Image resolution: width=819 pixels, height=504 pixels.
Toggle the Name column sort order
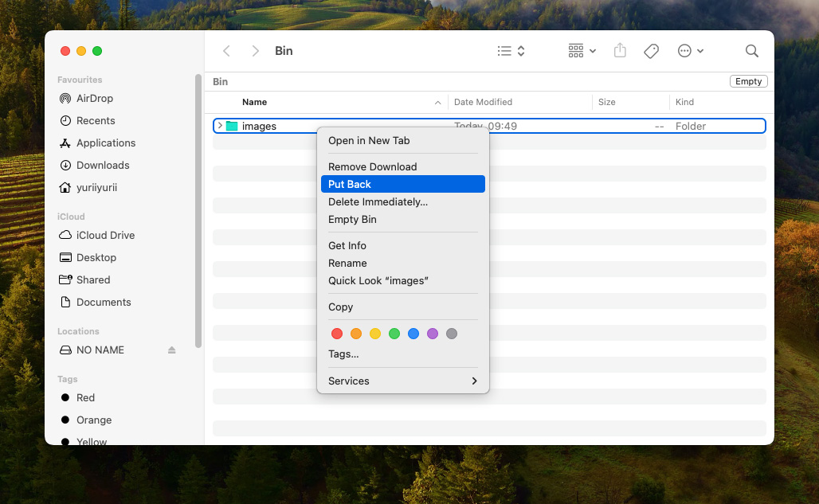coord(255,102)
